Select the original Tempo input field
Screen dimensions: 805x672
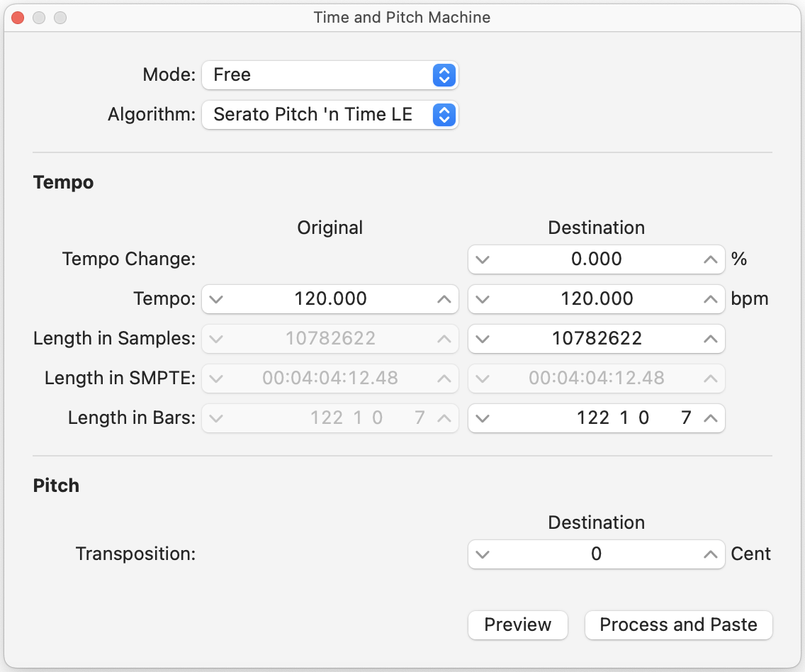330,299
